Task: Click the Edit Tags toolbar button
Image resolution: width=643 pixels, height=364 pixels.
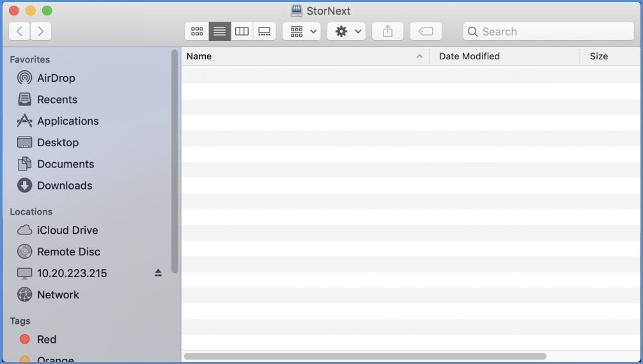Action: point(426,31)
